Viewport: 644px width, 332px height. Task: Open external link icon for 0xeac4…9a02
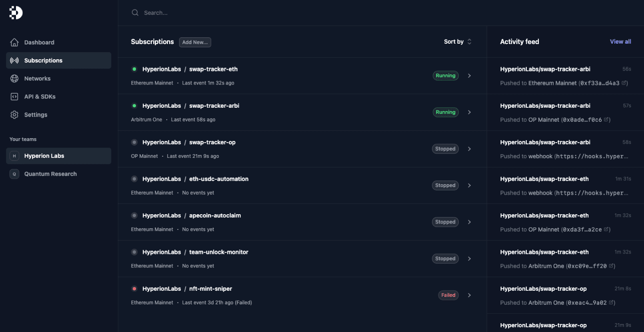click(611, 302)
